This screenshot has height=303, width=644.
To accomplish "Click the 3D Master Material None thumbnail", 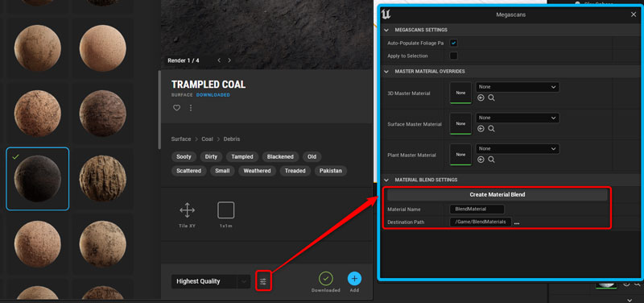I will [460, 93].
